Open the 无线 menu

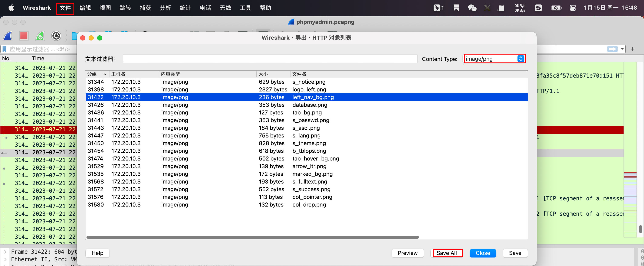[225, 8]
